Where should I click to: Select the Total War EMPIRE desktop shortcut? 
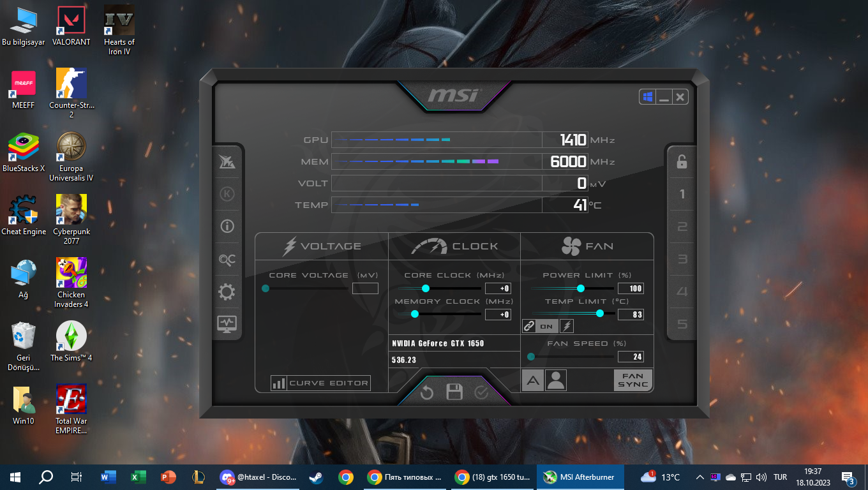pos(71,409)
